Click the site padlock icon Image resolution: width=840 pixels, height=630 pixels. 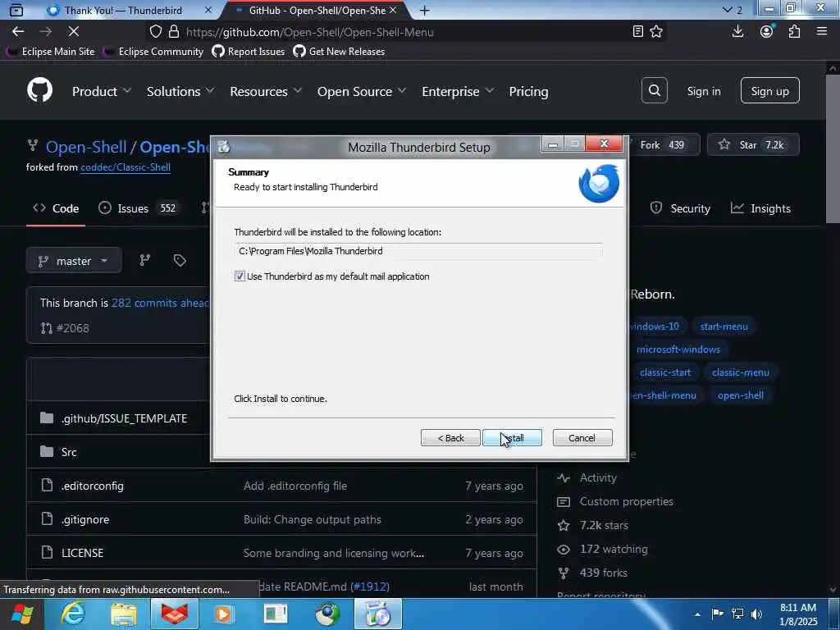pyautogui.click(x=174, y=32)
